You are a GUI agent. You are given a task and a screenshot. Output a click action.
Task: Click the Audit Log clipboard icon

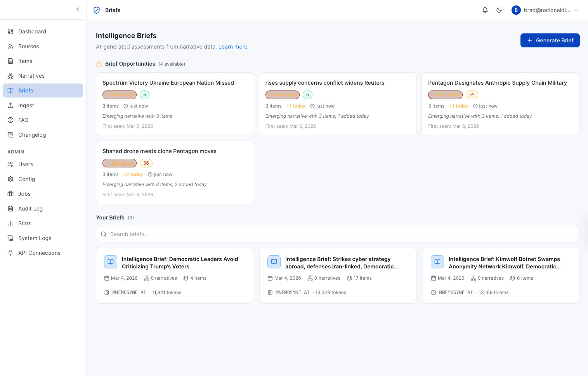10,209
